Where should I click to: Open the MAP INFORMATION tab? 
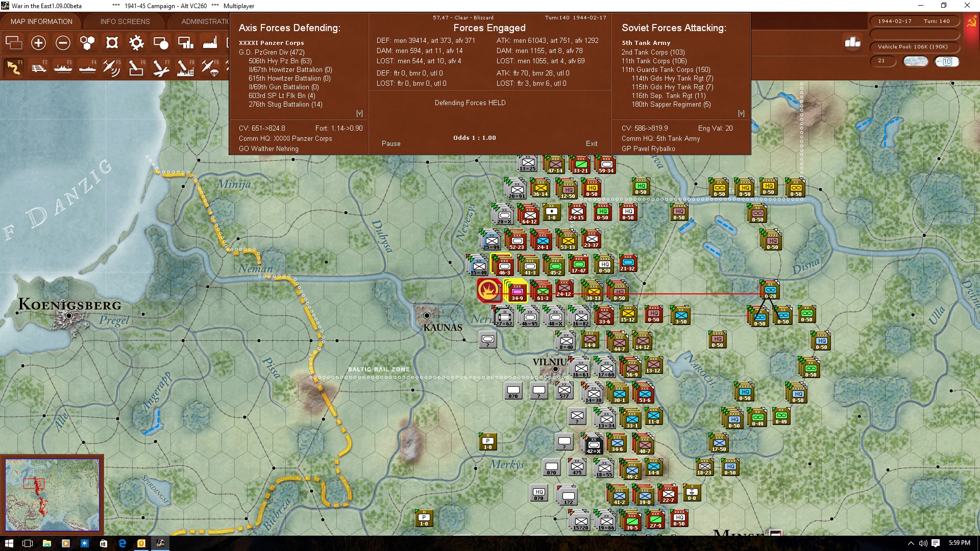[41, 21]
